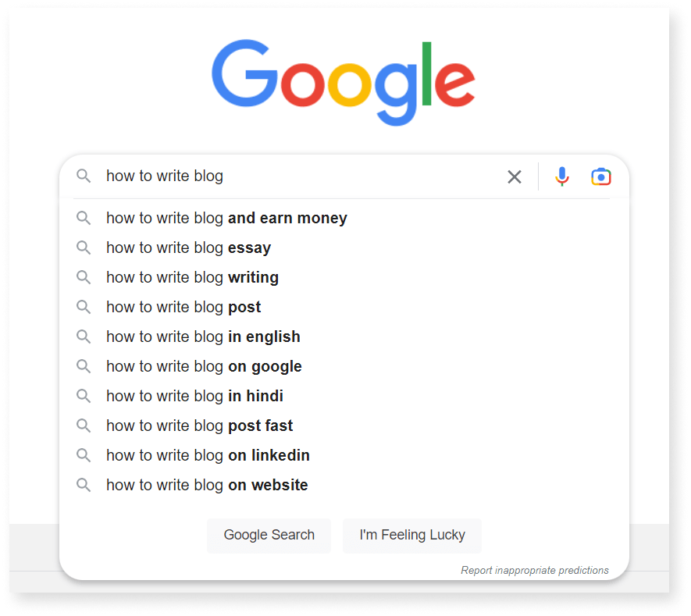Click the microphone icon for voice search
The height and width of the screenshot is (616, 691).
[x=562, y=176]
